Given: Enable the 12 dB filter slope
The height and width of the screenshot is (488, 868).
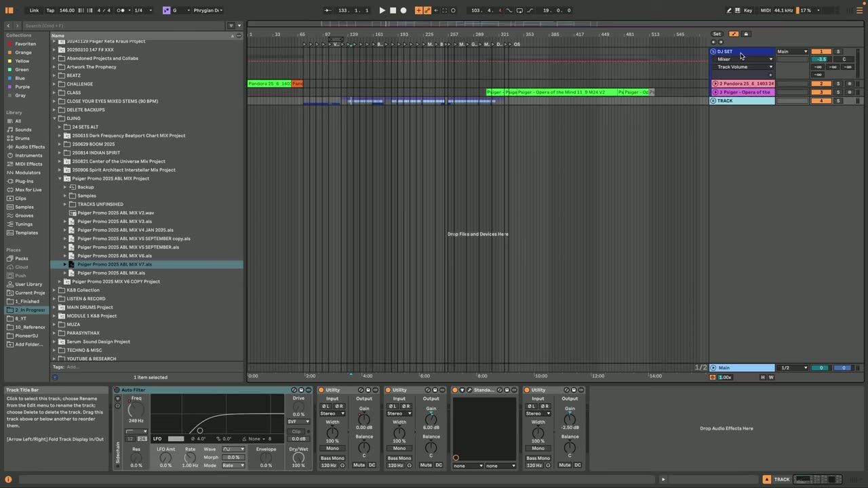Looking at the screenshot, I should [x=130, y=439].
